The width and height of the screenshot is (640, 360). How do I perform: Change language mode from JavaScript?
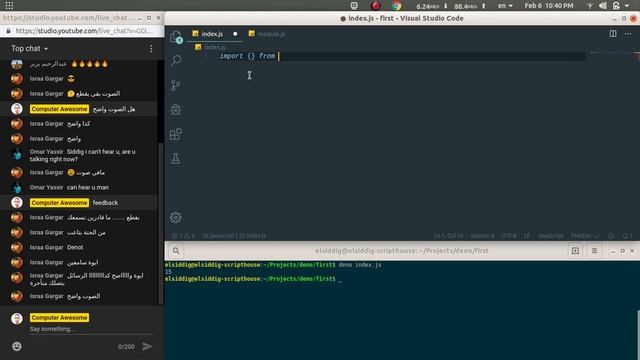tap(550, 236)
